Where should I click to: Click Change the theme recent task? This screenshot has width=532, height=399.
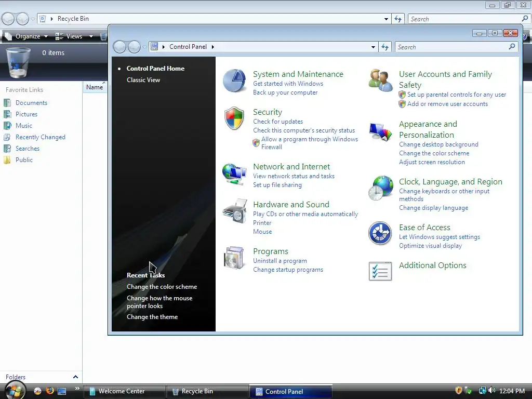152,316
